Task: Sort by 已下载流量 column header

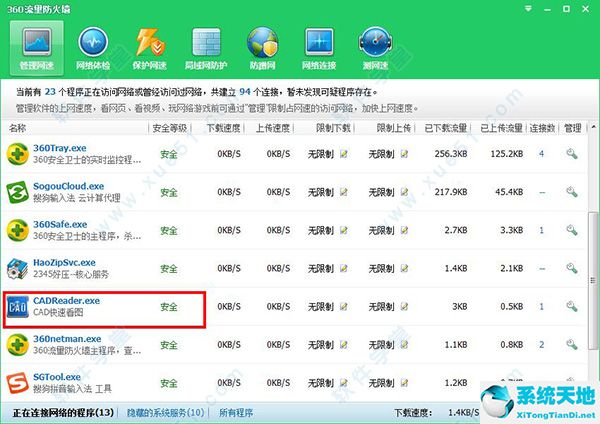Action: pos(445,128)
